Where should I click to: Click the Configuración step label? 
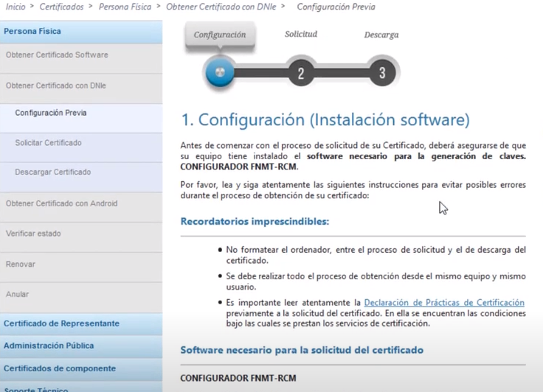click(x=220, y=35)
